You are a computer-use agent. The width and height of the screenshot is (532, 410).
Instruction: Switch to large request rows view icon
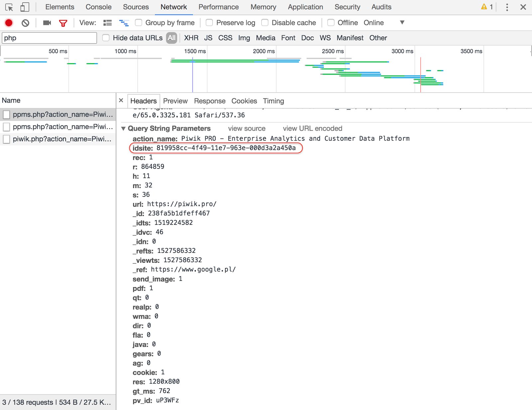pyautogui.click(x=107, y=23)
